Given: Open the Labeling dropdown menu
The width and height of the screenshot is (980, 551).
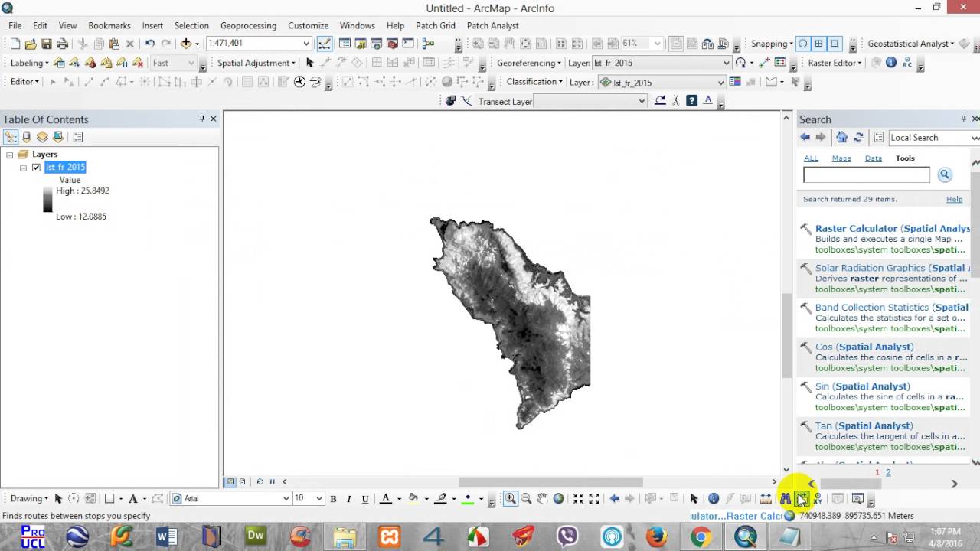Looking at the screenshot, I should point(29,63).
